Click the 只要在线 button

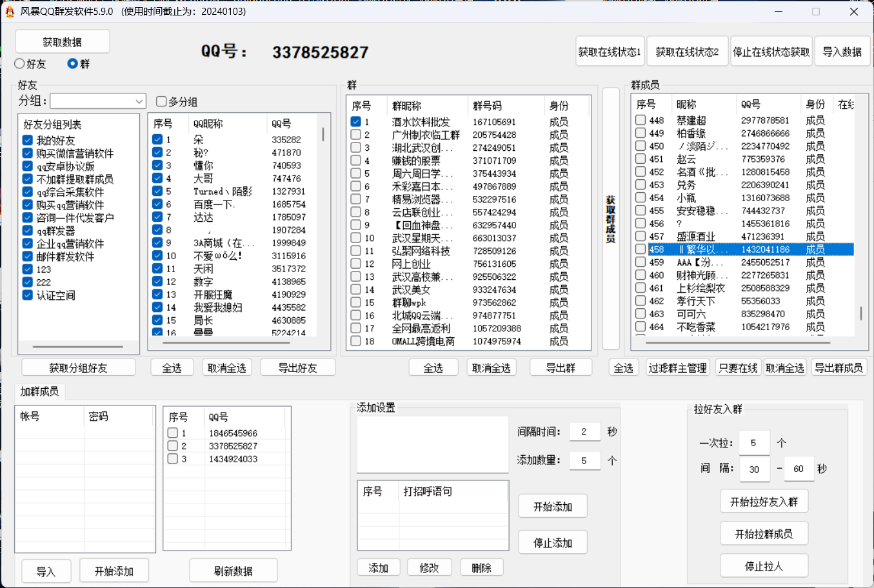(x=737, y=367)
